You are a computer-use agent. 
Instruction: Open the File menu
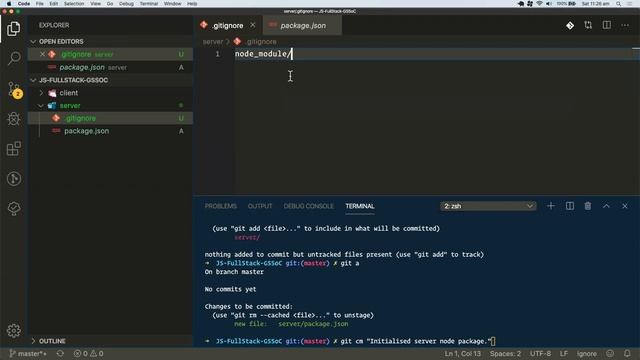(40, 4)
